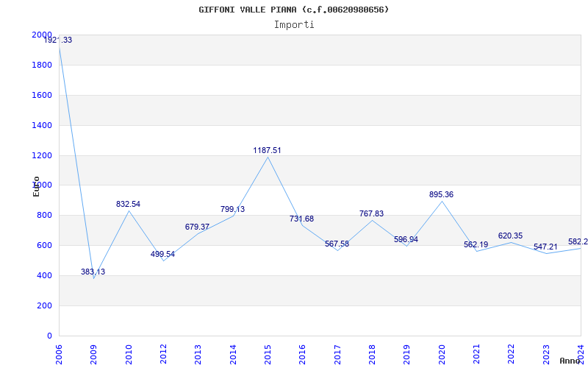Click data label 679.37

tap(197, 227)
